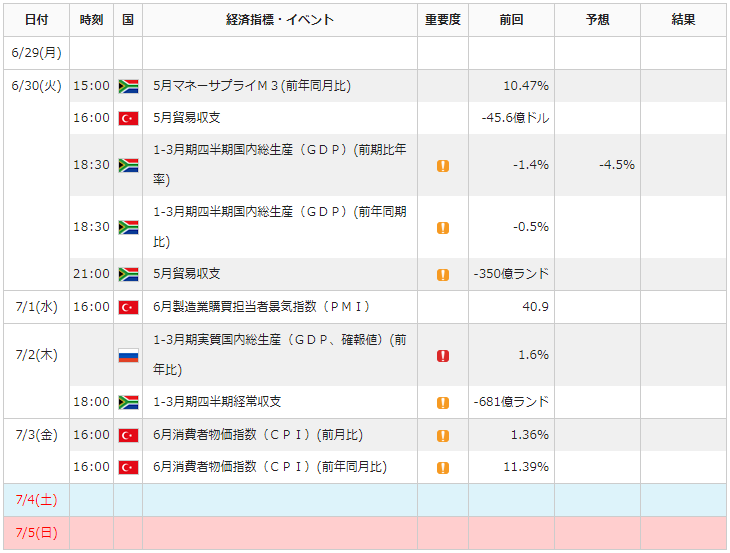Click orange importance icon for 四半期経常収支
This screenshot has height=553, width=730.
(443, 403)
